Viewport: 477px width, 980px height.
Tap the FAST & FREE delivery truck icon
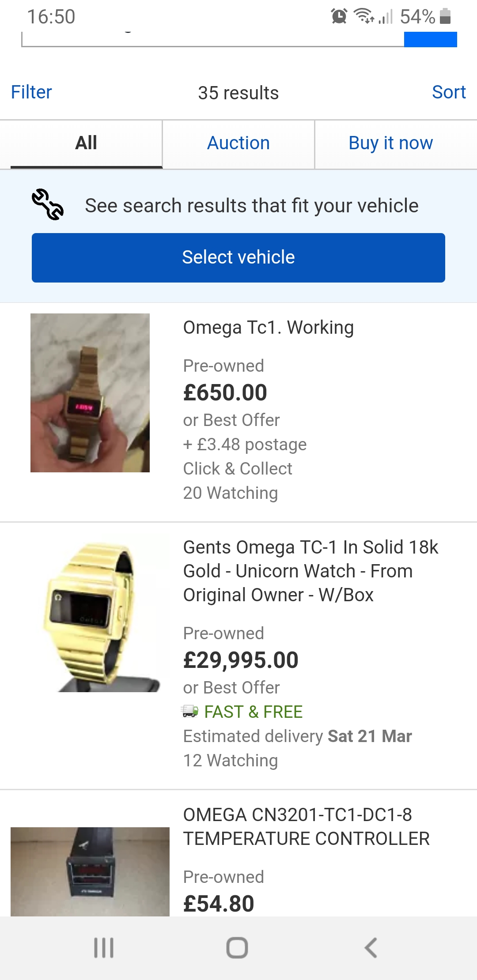point(190,711)
